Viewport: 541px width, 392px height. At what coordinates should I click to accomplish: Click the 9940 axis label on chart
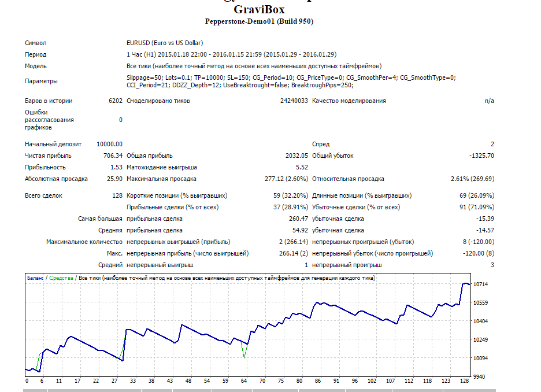pos(479,377)
